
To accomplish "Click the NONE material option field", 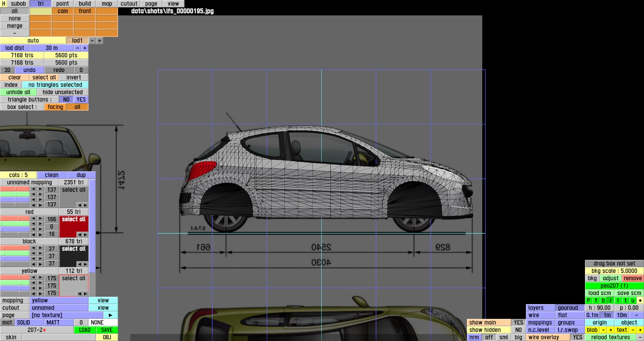I will tap(103, 323).
